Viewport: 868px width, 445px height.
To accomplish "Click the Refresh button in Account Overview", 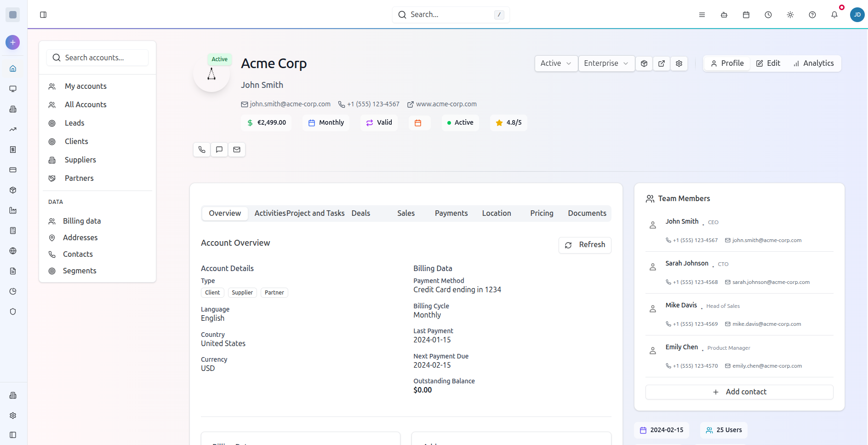I will click(x=585, y=245).
